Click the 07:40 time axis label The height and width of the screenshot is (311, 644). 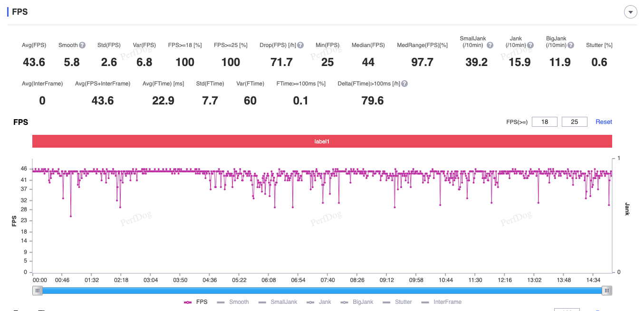pyautogui.click(x=327, y=280)
